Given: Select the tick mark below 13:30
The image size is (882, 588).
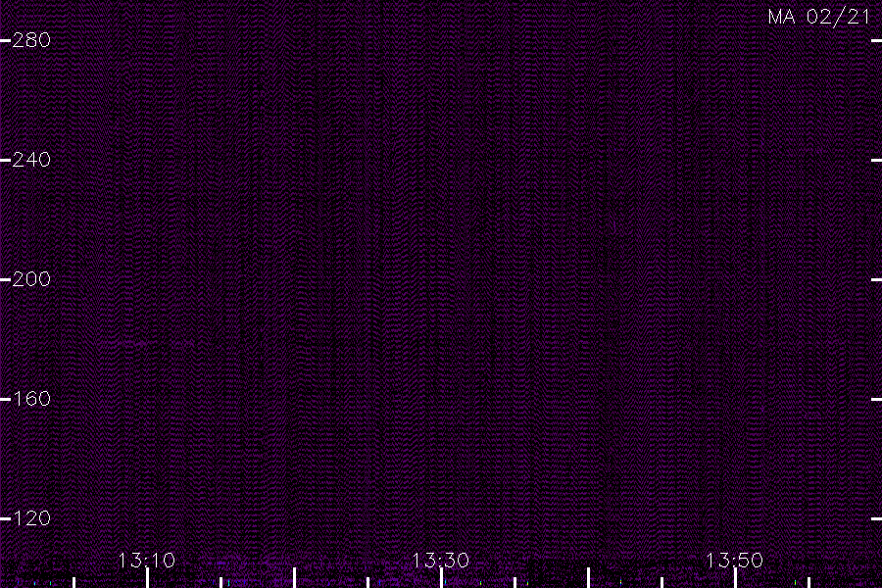Looking at the screenshot, I should 442,578.
